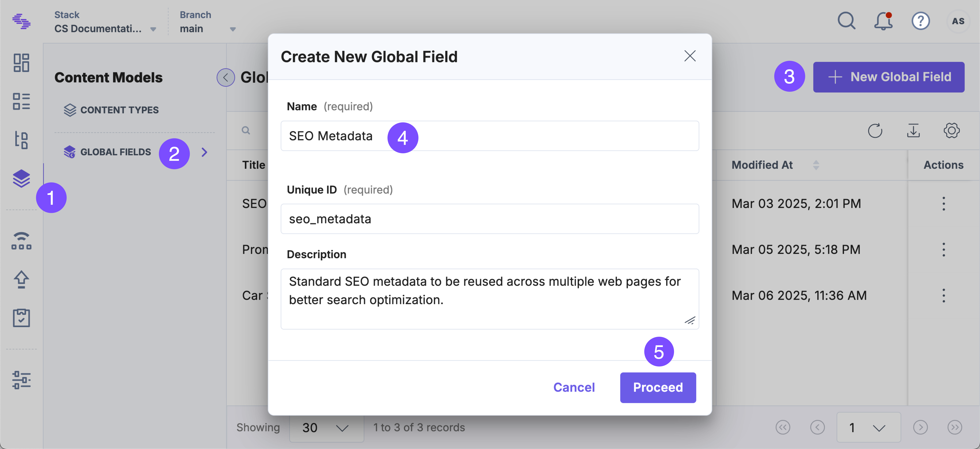Refresh the global fields table
The width and height of the screenshot is (980, 449).
pos(875,131)
